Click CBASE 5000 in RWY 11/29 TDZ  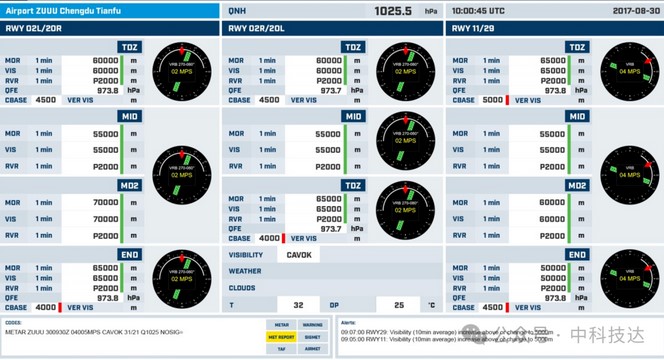(492, 100)
